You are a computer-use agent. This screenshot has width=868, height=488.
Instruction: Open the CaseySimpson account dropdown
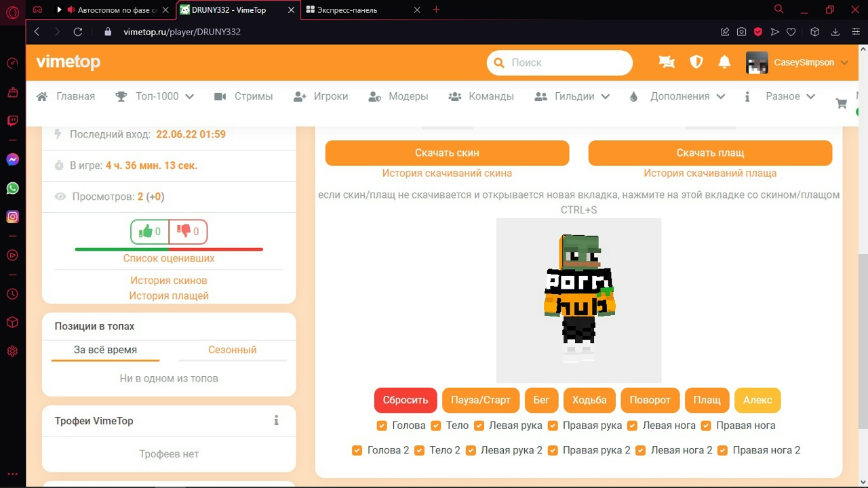[811, 62]
